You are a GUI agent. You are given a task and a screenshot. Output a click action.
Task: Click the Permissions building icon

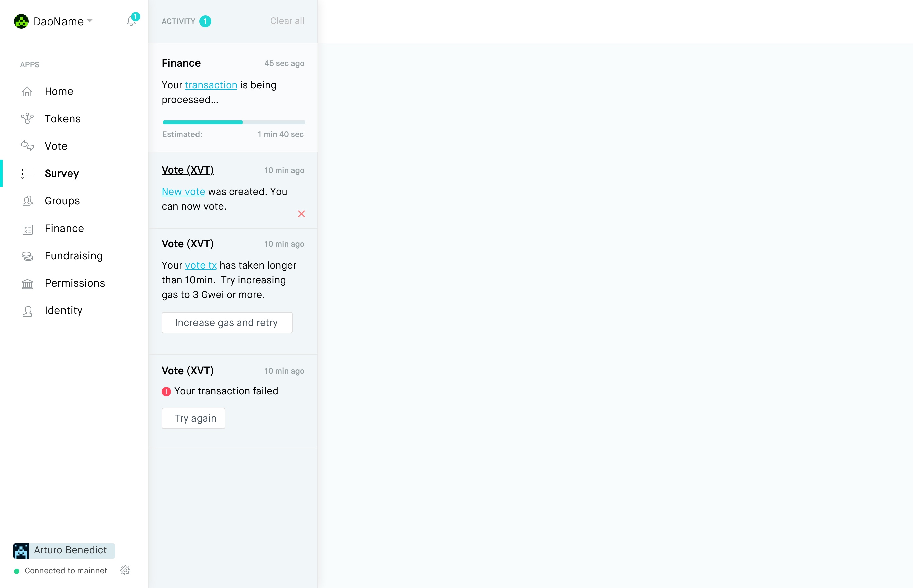pyautogui.click(x=27, y=283)
